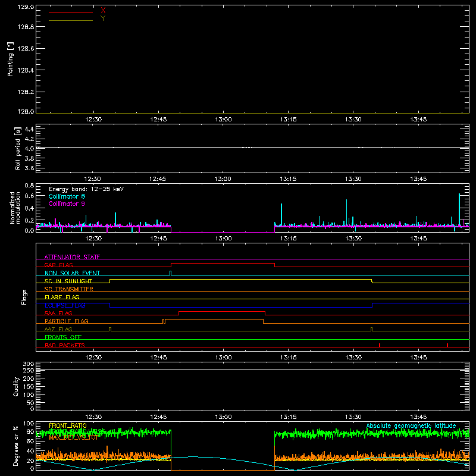Click the olive Y legend line sample

coord(71,20)
